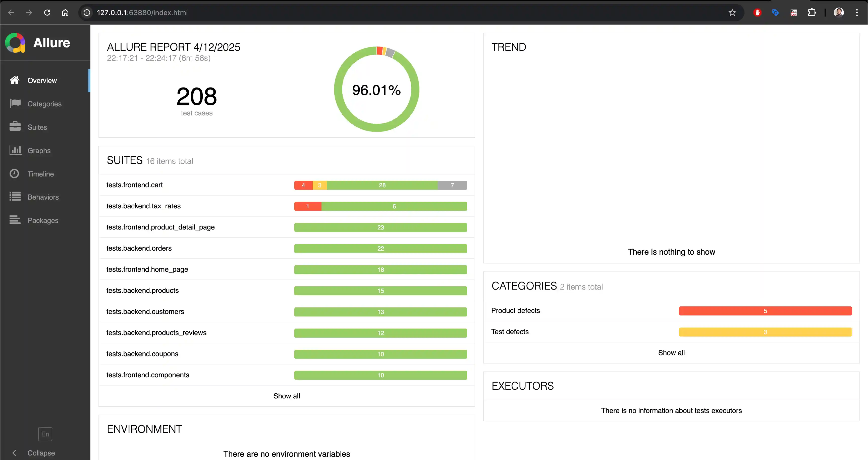Image resolution: width=868 pixels, height=460 pixels.
Task: Click Show all in the Categories panel
Action: (671, 352)
